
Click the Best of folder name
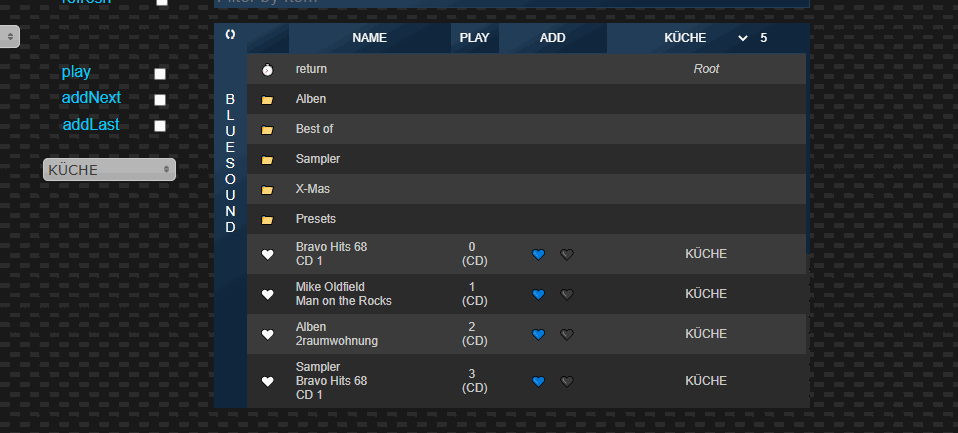(x=314, y=129)
